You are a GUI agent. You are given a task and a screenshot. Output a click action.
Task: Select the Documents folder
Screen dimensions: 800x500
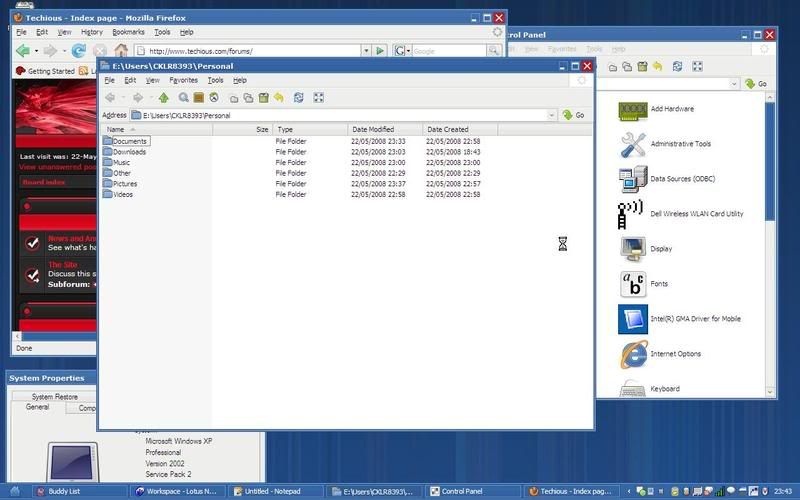click(x=126, y=141)
